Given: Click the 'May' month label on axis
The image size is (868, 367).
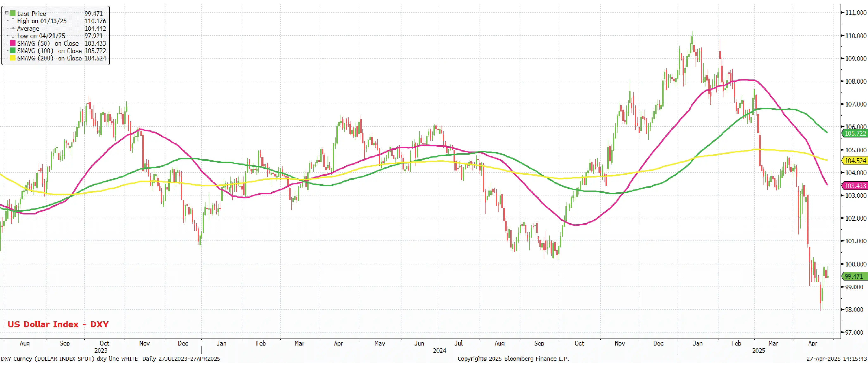Looking at the screenshot, I should click(380, 343).
